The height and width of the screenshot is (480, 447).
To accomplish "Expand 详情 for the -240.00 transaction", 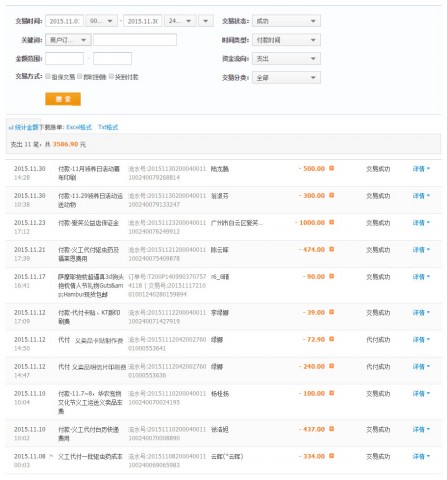I will click(x=421, y=367).
